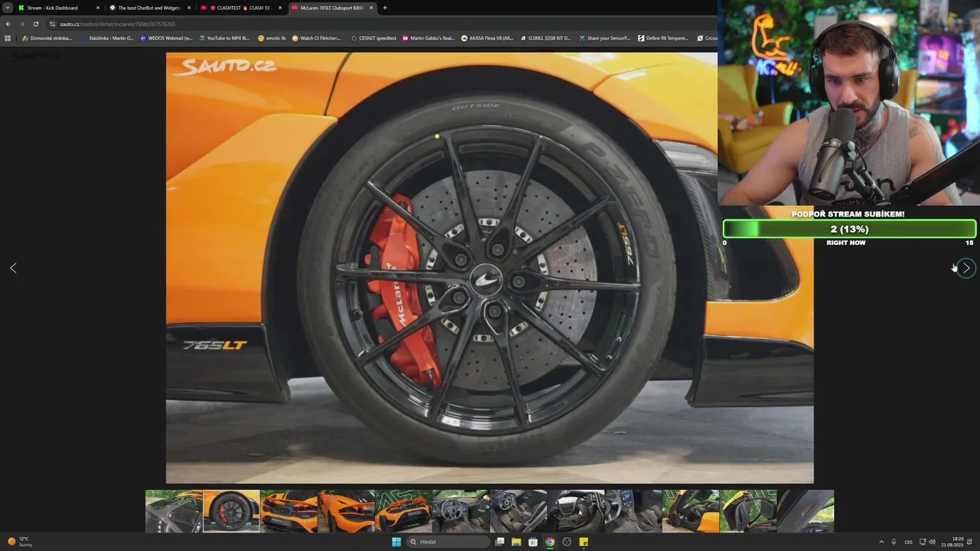
Task: Open Martin Gabko's Real bookmark
Action: pyautogui.click(x=428, y=37)
